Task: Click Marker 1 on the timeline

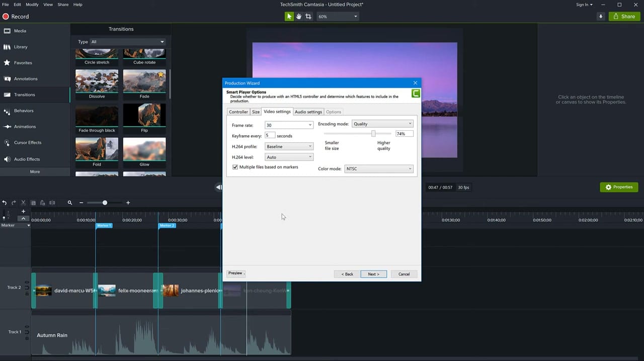Action: pyautogui.click(x=104, y=225)
